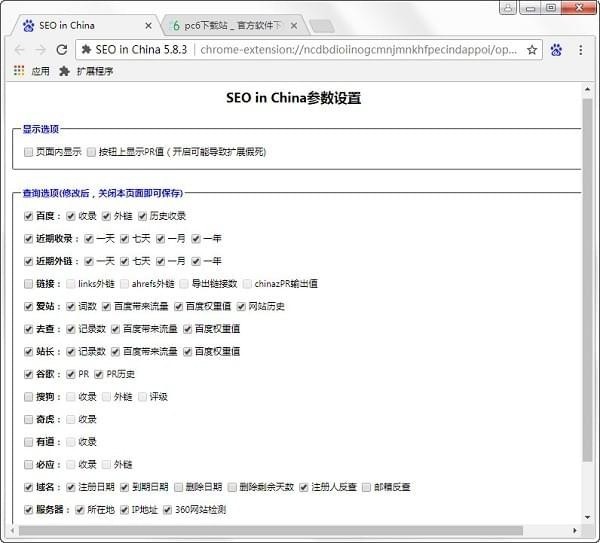Uncheck 爱站 网站历史 checkbox
This screenshot has height=543, width=600.
pyautogui.click(x=241, y=307)
